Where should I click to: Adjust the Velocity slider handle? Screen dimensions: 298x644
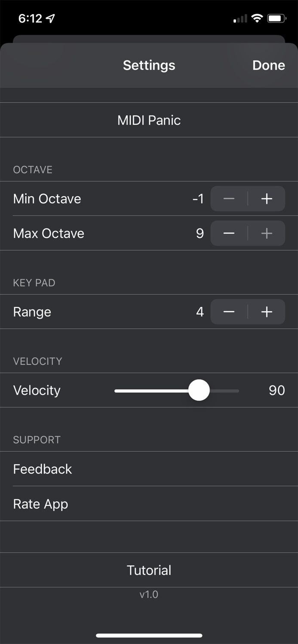[199, 390]
